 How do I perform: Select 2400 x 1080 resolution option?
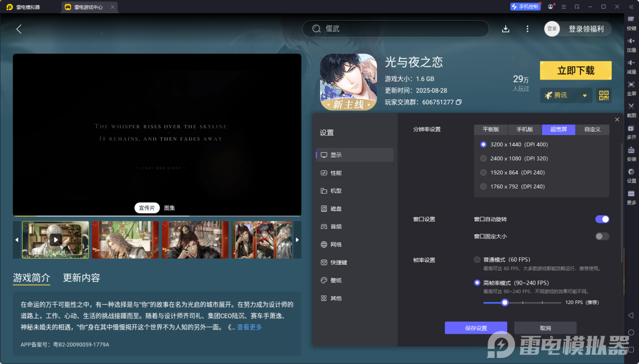(484, 158)
